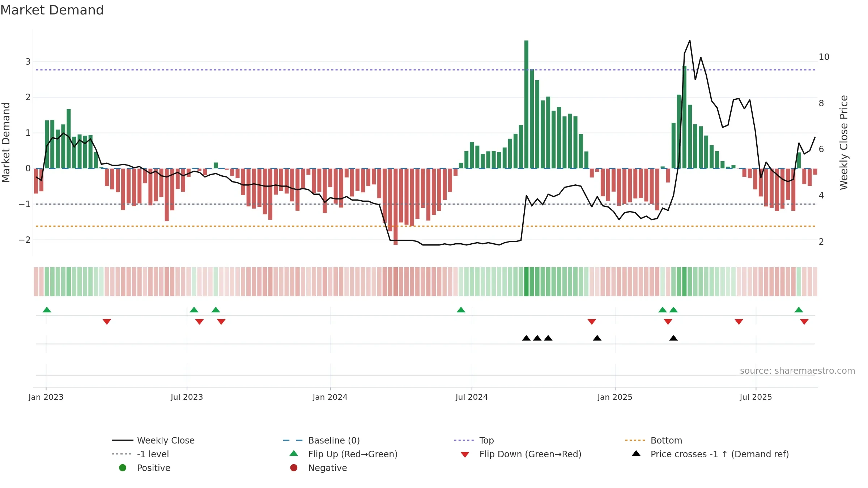The width and height of the screenshot is (868, 488).
Task: Click the Flip Up (Red→Green) legend label
Action: (x=353, y=454)
